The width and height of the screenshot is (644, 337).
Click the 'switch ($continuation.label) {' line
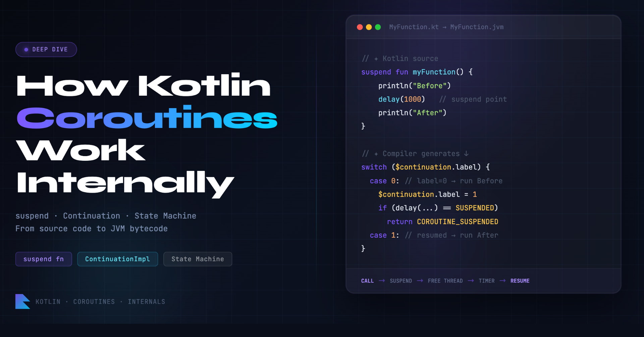[x=425, y=167]
